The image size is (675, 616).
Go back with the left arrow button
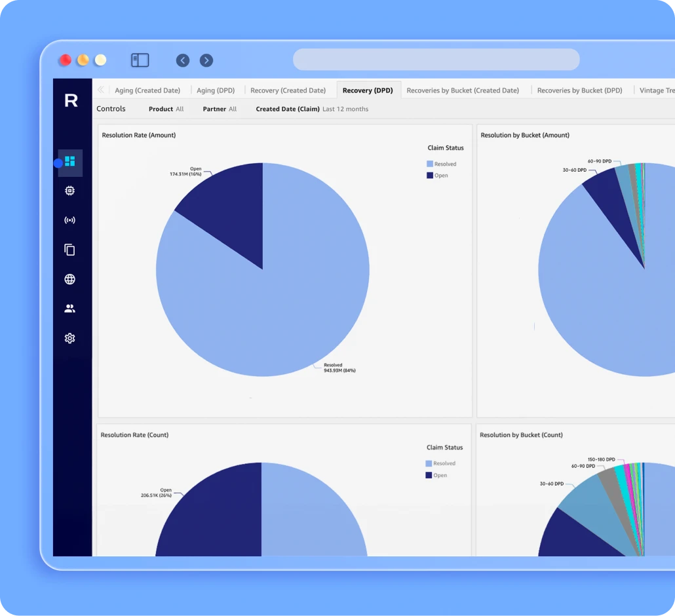click(x=183, y=60)
